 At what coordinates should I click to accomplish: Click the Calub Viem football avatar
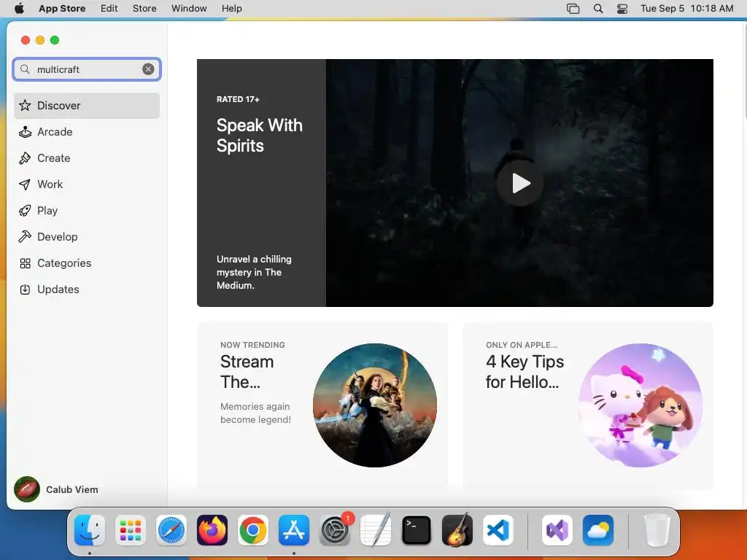(x=27, y=489)
